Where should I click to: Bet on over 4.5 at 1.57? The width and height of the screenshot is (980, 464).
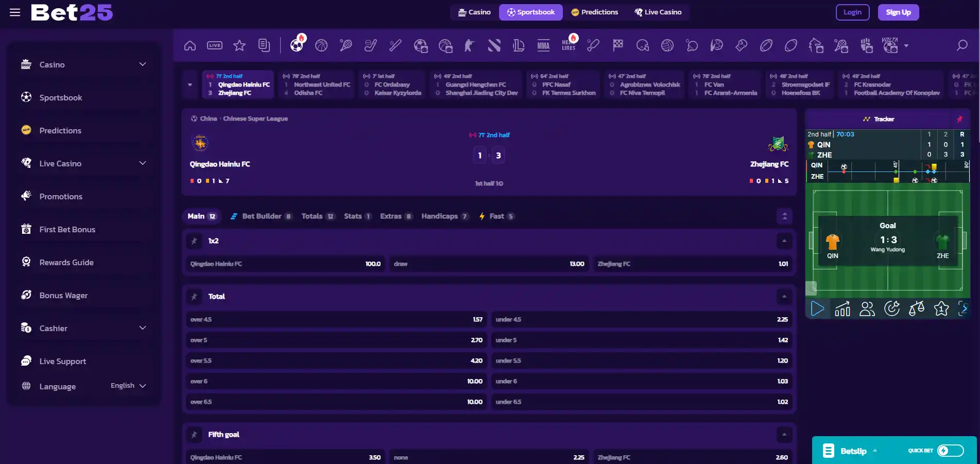337,319
